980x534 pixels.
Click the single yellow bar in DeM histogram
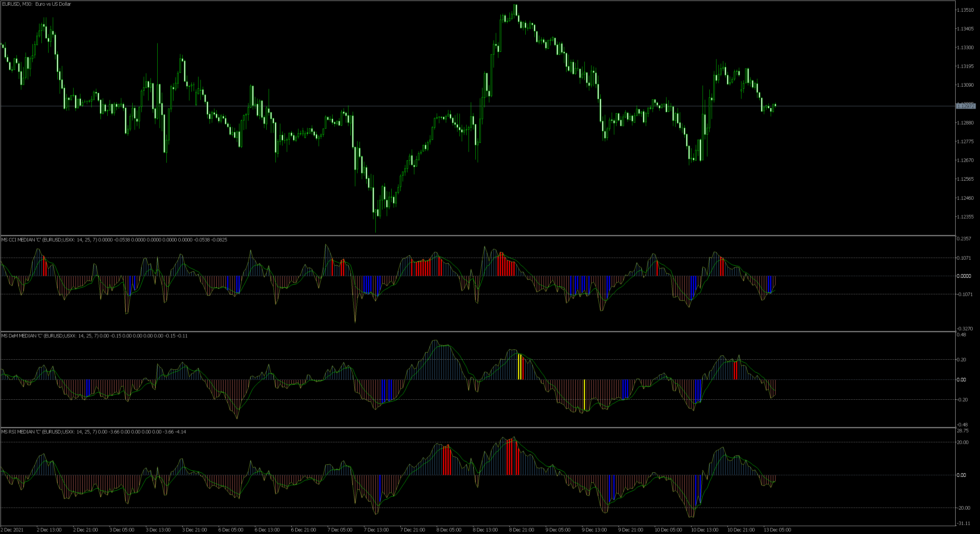584,395
